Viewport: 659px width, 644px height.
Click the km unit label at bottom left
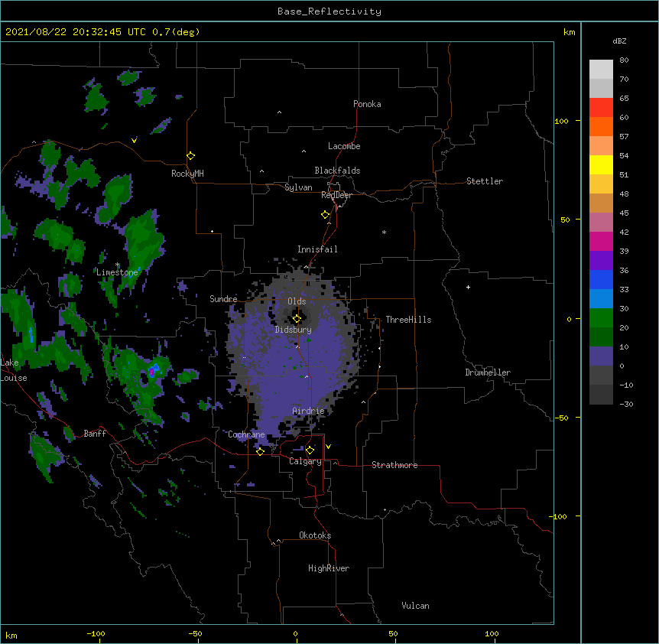(11, 636)
